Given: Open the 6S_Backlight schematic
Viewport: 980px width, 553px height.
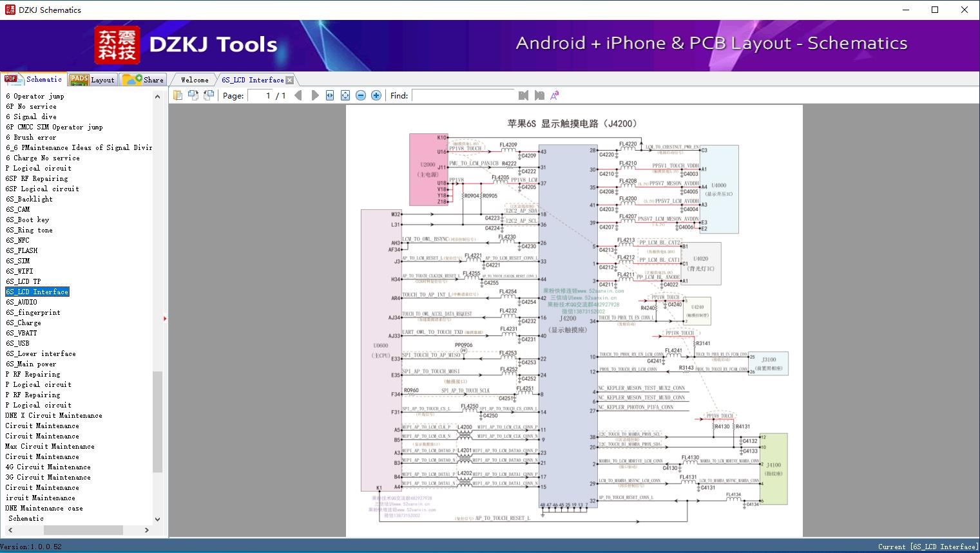Looking at the screenshot, I should tap(30, 199).
